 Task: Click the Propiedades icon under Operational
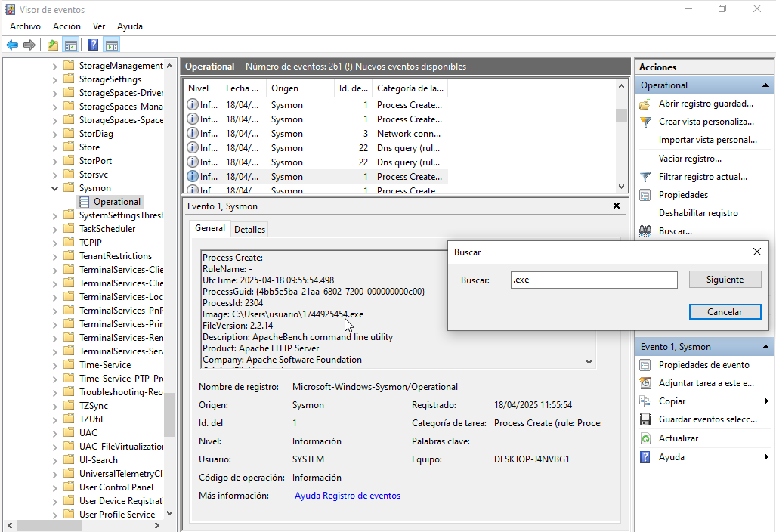[x=645, y=195]
